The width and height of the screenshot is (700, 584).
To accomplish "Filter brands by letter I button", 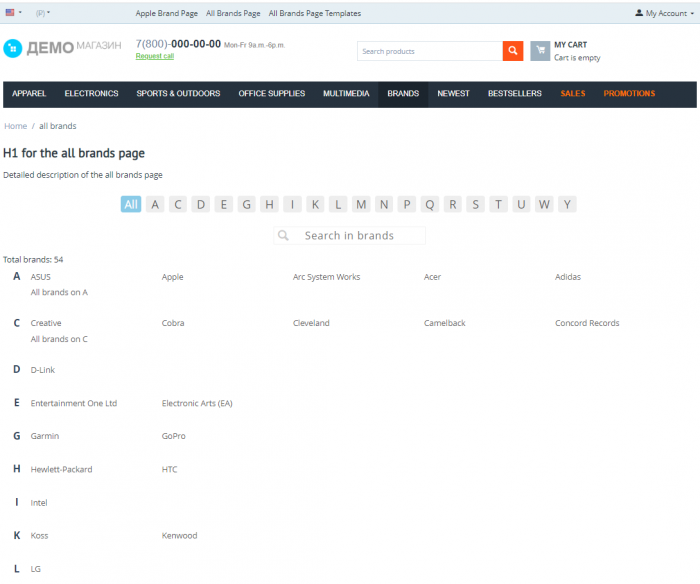I will [x=292, y=204].
